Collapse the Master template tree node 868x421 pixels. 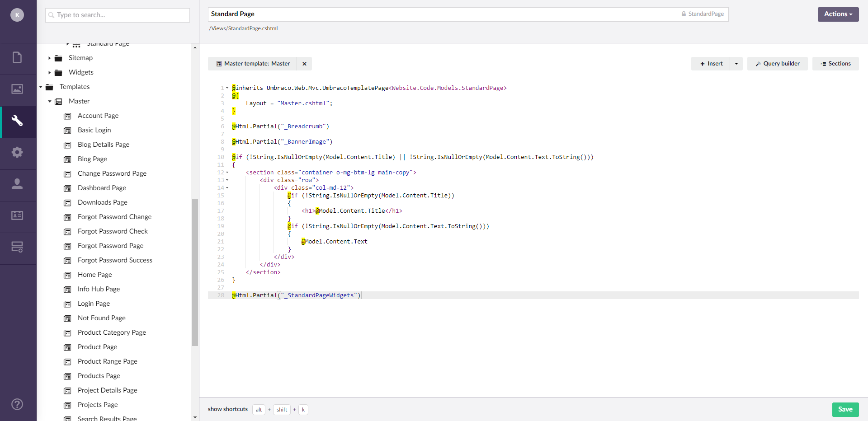pyautogui.click(x=50, y=102)
